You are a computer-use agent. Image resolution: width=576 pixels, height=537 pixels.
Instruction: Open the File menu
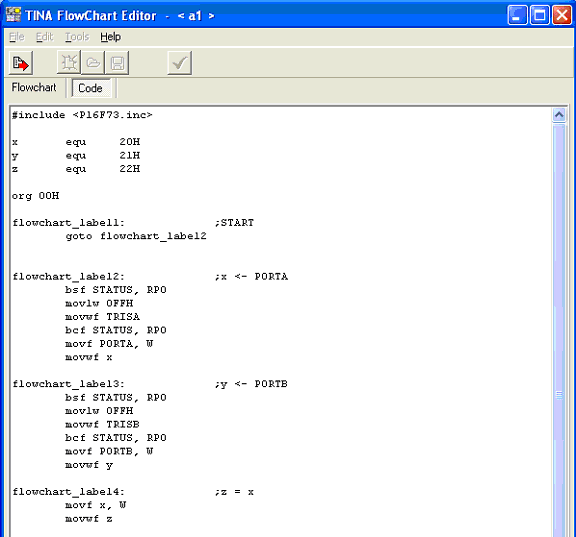point(17,37)
